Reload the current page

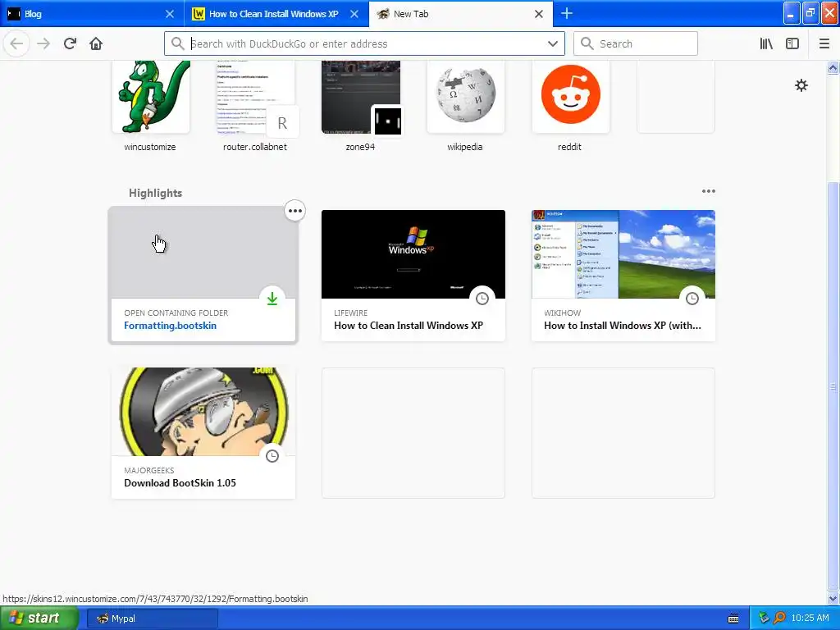coord(70,43)
